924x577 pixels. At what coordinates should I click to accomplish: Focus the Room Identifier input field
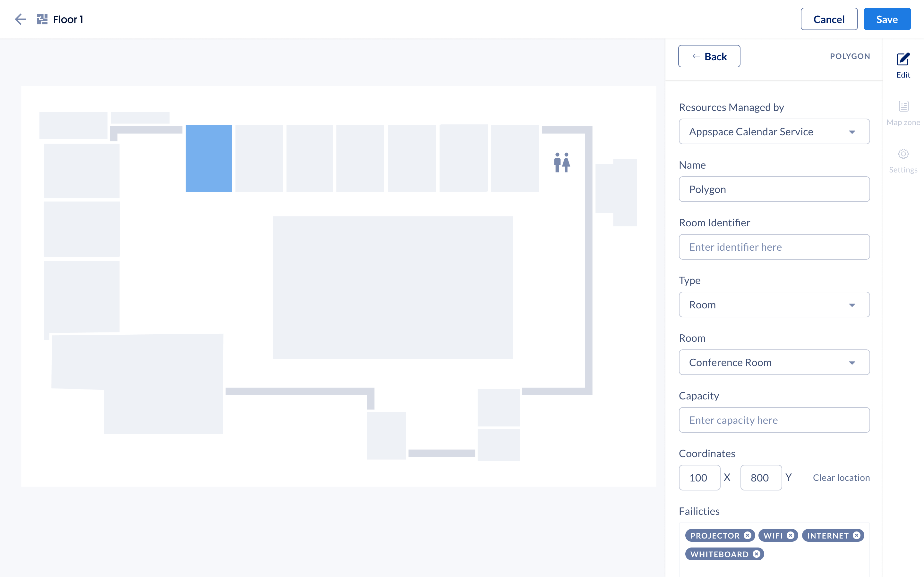[x=774, y=247]
